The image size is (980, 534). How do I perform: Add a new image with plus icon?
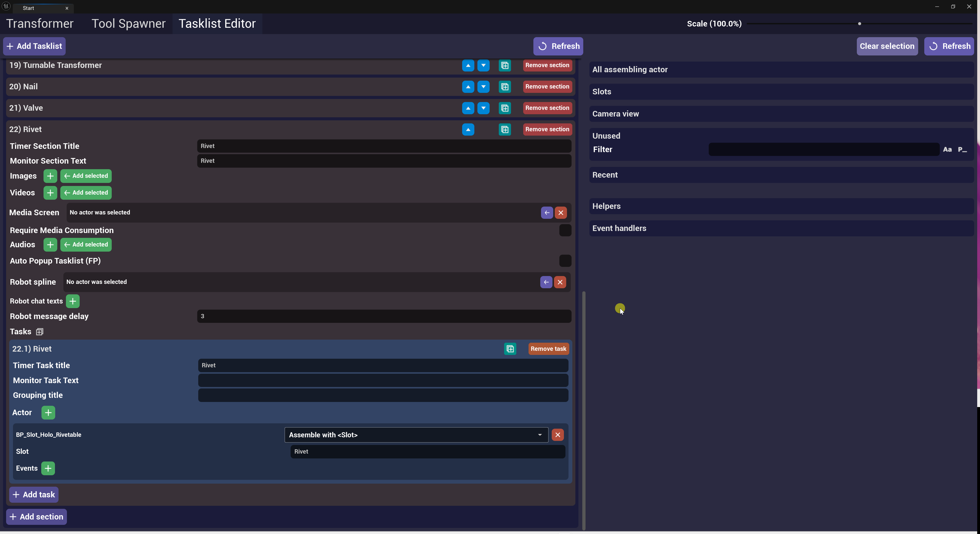pos(50,176)
